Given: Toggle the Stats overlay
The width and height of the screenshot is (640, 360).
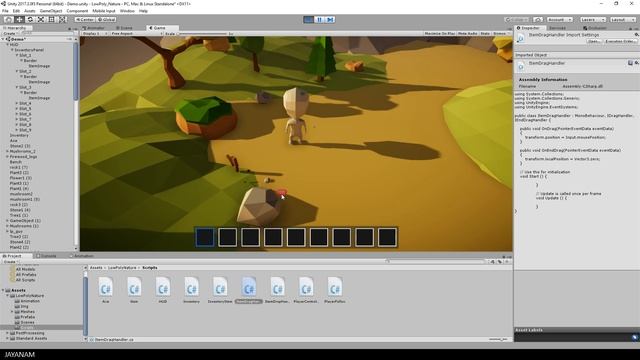Looking at the screenshot, I should [x=485, y=33].
